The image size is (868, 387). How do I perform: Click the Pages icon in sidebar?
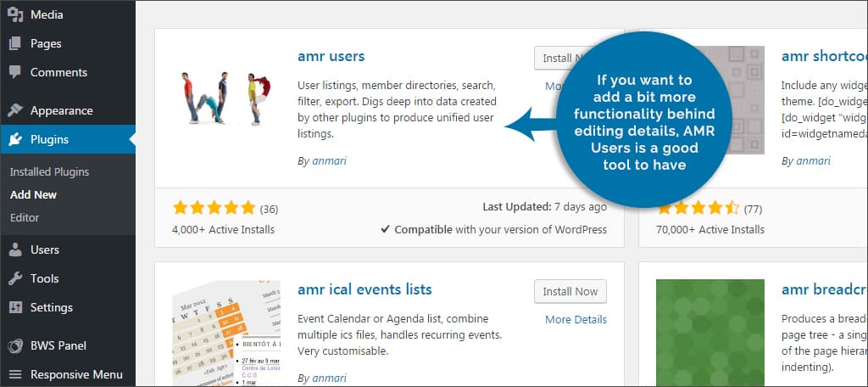pyautogui.click(x=15, y=43)
